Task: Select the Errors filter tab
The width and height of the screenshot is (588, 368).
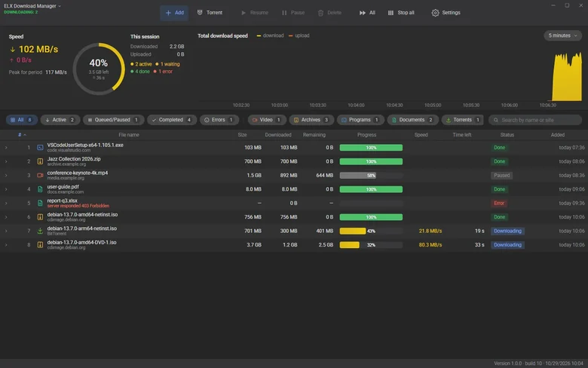Action: tap(219, 120)
